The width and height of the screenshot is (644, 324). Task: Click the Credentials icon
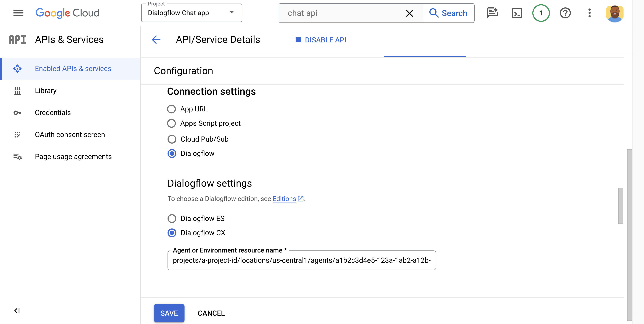click(x=17, y=112)
